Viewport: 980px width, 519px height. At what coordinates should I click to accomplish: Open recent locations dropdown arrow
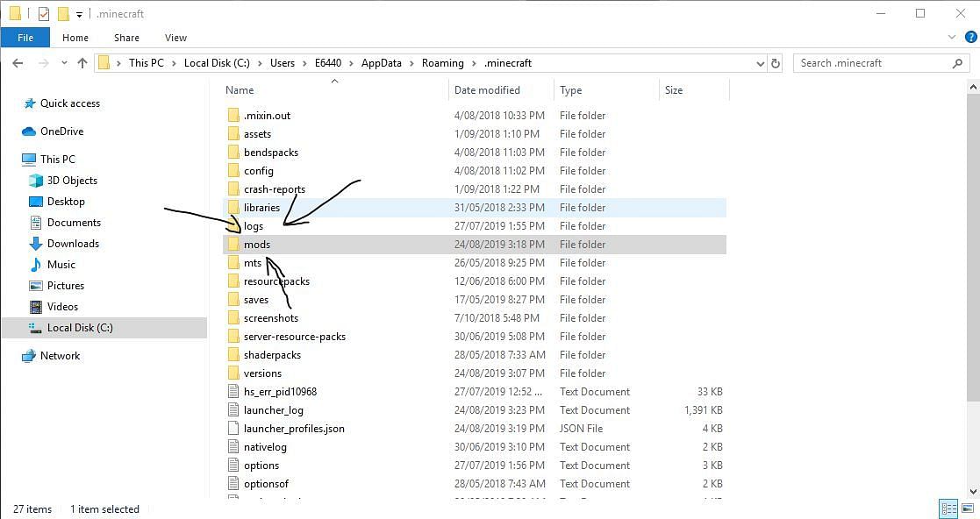click(x=64, y=63)
